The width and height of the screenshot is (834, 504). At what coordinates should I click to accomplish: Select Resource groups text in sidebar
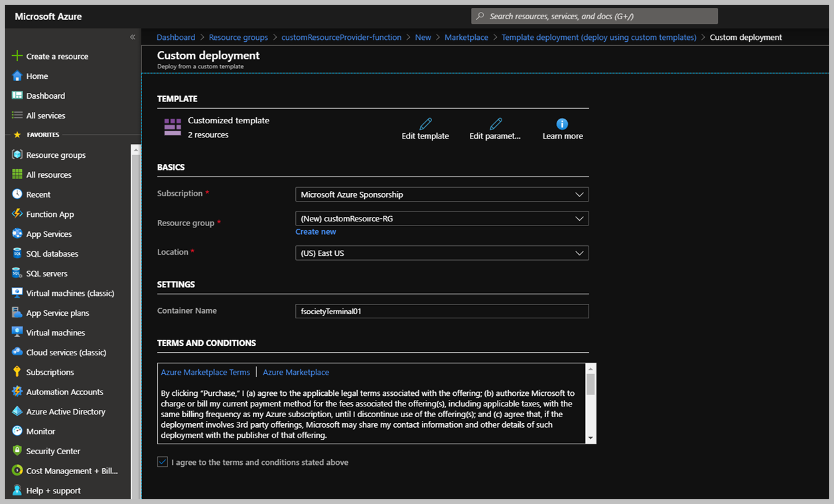click(x=56, y=155)
